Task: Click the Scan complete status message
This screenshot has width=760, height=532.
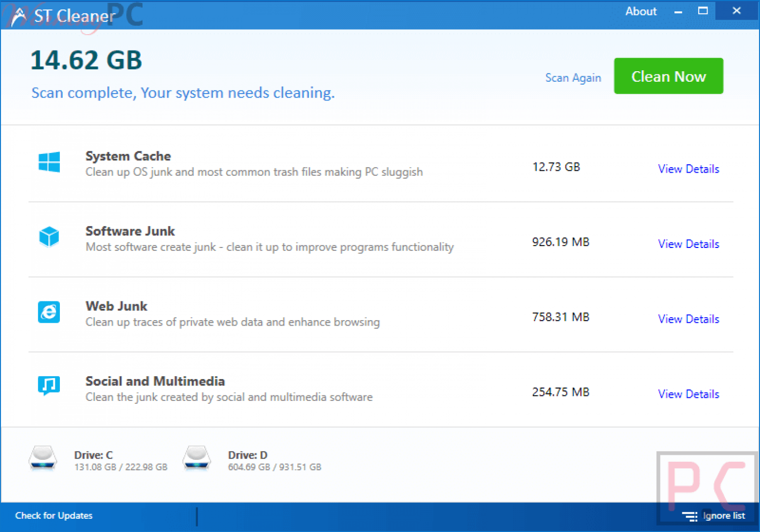Action: [183, 93]
